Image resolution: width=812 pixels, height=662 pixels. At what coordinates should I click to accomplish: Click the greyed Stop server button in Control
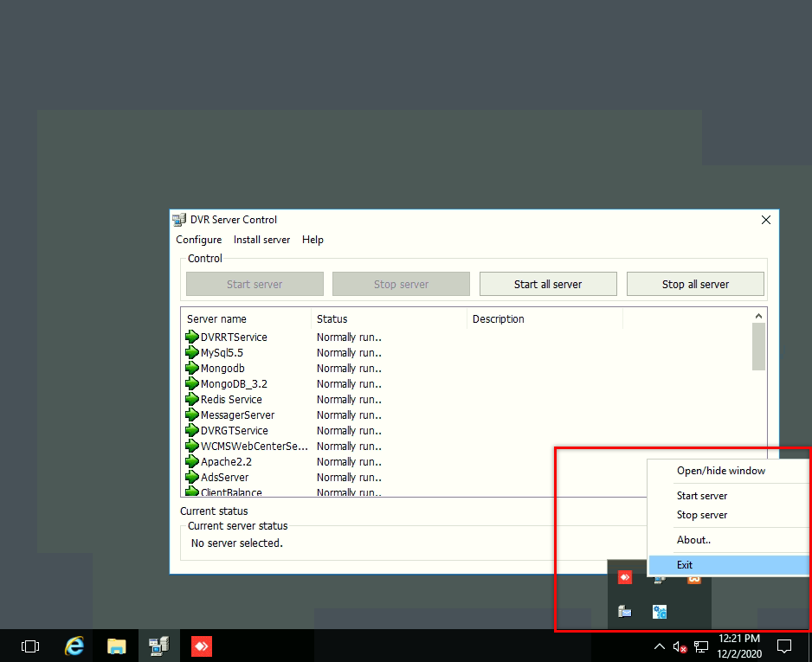[x=402, y=284]
